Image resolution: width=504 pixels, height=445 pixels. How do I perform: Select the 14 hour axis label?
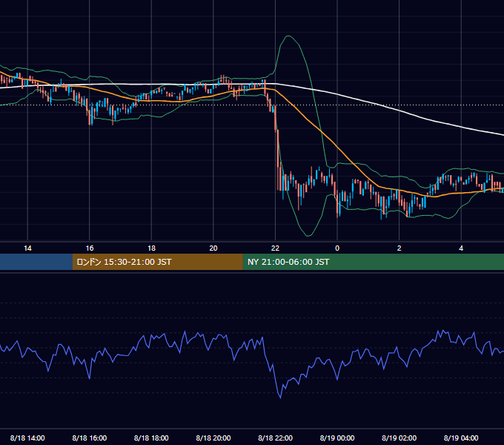[27, 248]
